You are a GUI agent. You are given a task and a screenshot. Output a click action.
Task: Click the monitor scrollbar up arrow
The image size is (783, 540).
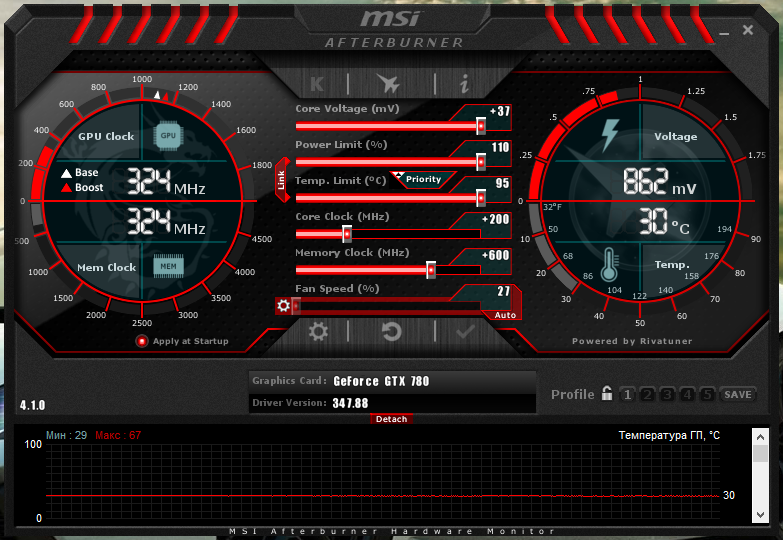coord(760,437)
